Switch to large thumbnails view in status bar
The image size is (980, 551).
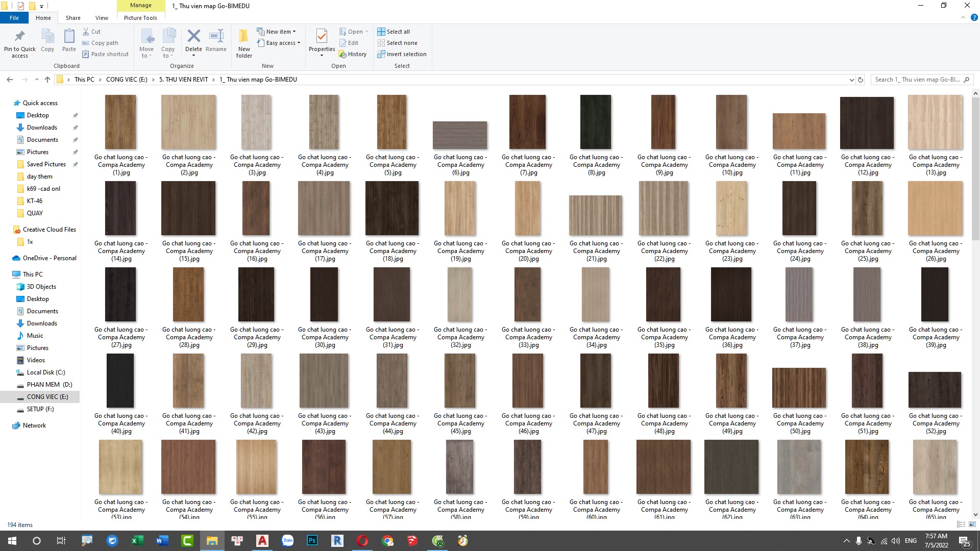972,525
